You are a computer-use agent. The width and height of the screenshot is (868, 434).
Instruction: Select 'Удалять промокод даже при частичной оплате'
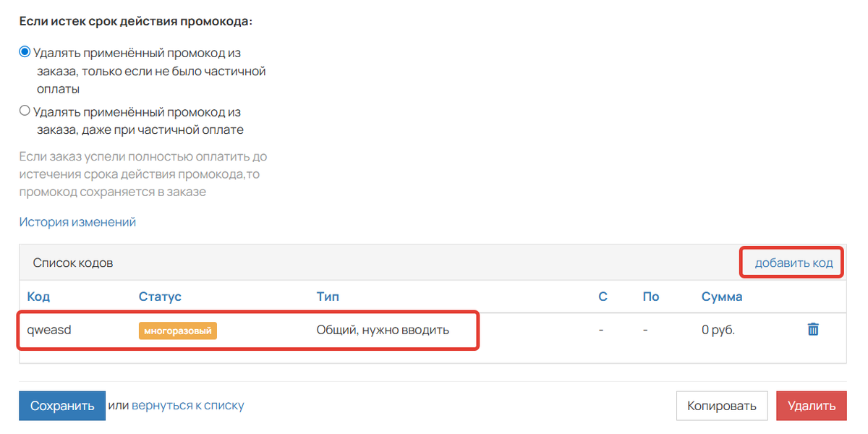pos(25,110)
